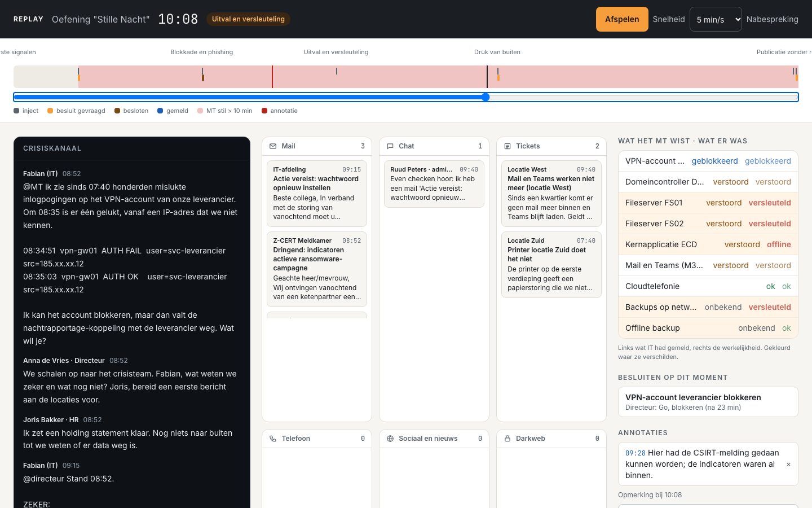
Task: Open Ruud Peters chat message
Action: (434, 183)
